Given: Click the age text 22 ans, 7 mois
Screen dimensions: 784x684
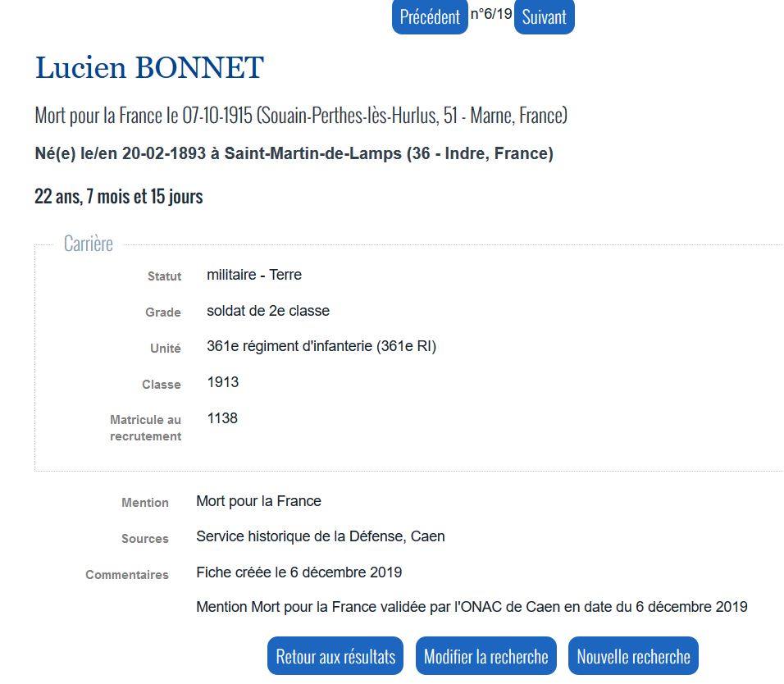Looking at the screenshot, I should point(119,197).
